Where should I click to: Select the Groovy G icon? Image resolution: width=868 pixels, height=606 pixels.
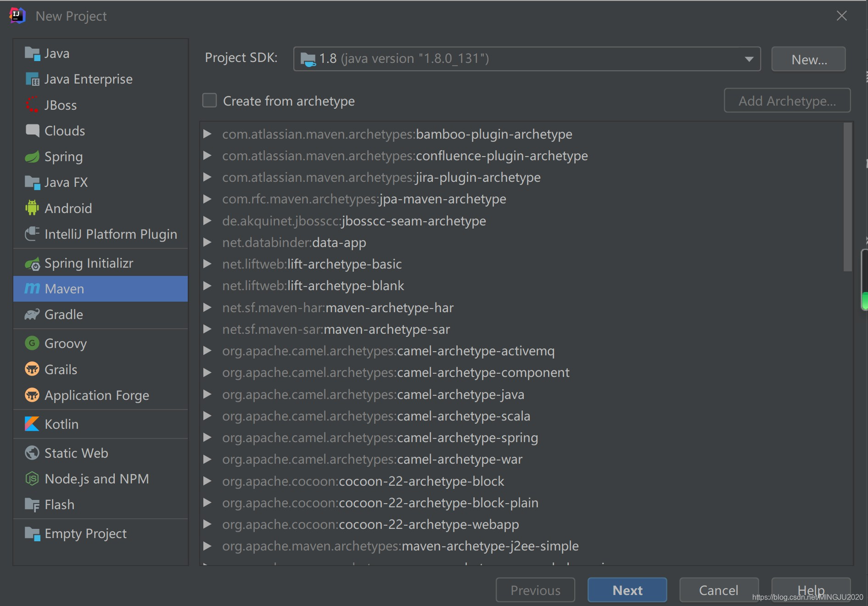[x=32, y=343]
